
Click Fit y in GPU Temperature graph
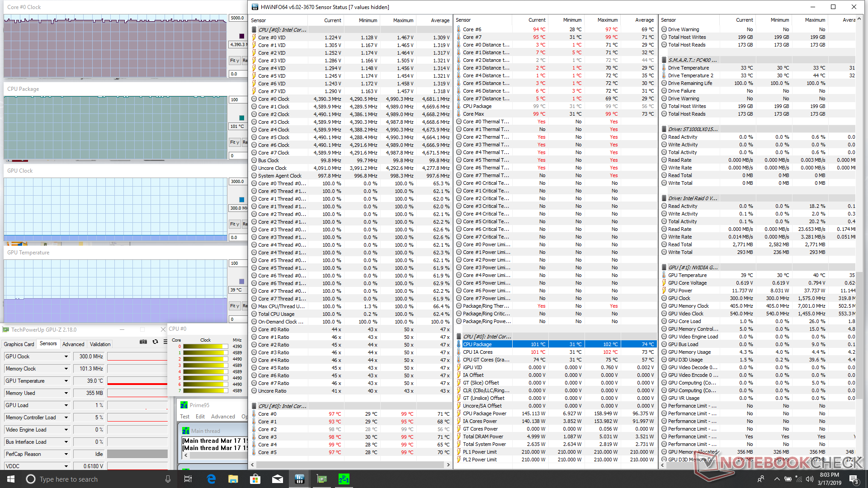234,306
